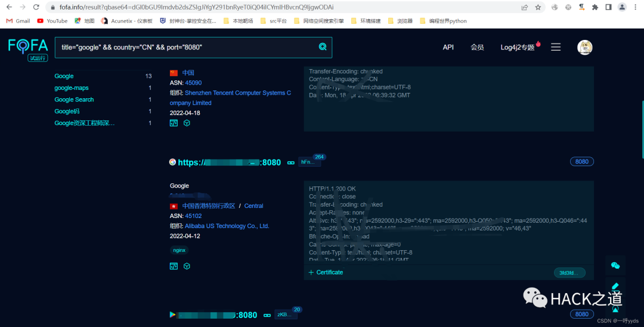The height and width of the screenshot is (327, 644).
Task: Click the cube icon under nginx tag
Action: pyautogui.click(x=187, y=266)
